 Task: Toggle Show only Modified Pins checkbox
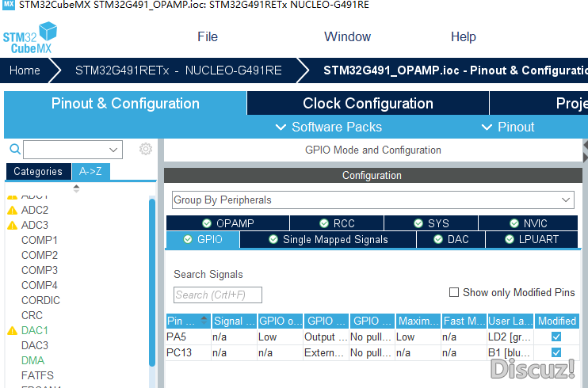(x=454, y=292)
